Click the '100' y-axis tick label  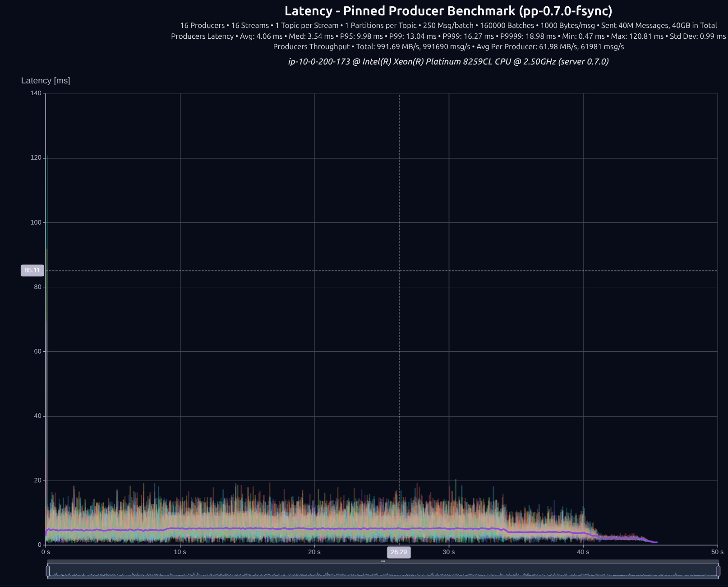pyautogui.click(x=36, y=223)
